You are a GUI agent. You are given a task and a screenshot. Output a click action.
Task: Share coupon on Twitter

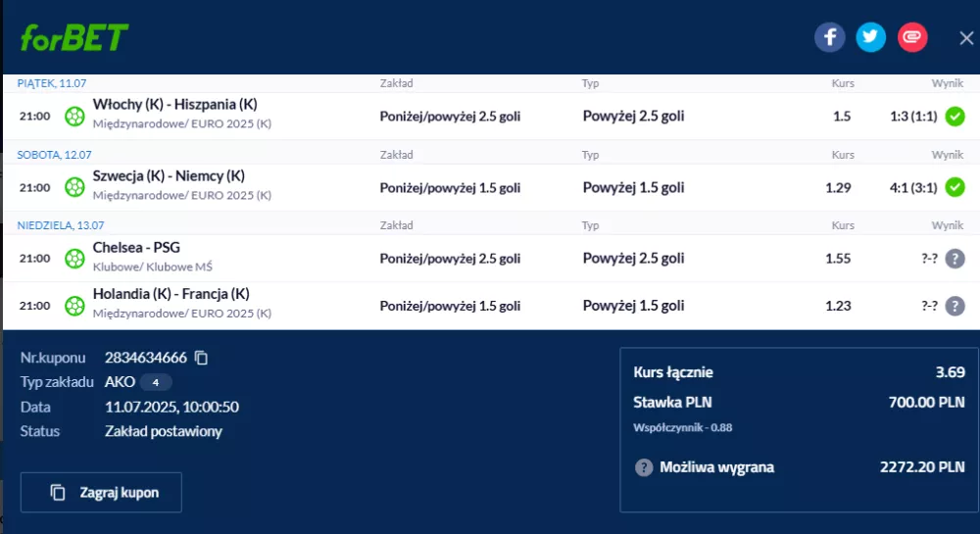point(870,37)
